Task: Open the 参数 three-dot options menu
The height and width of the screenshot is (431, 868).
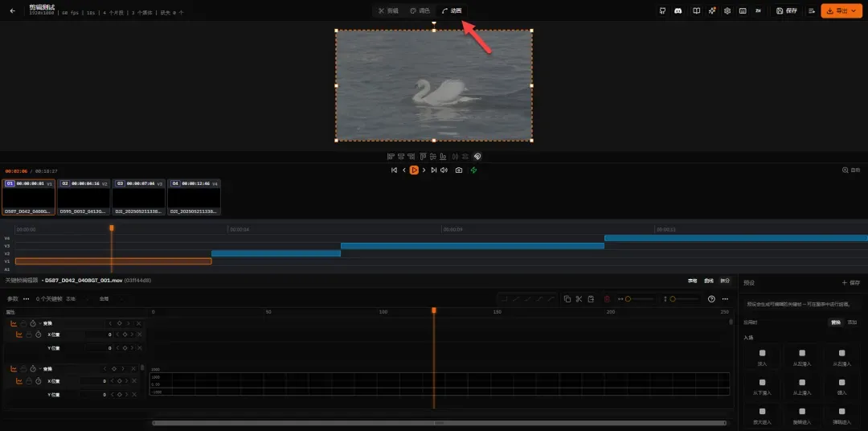Action: [26, 298]
